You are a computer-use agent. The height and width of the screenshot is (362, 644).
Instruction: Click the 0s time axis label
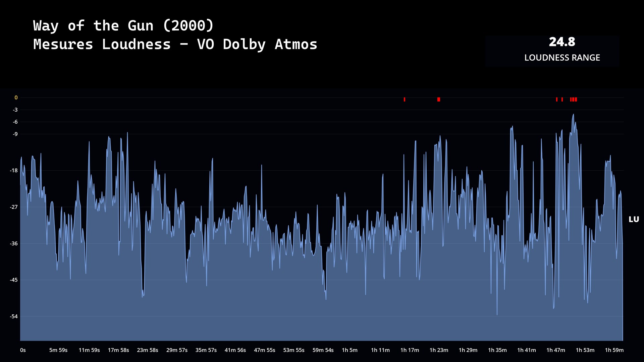point(23,350)
